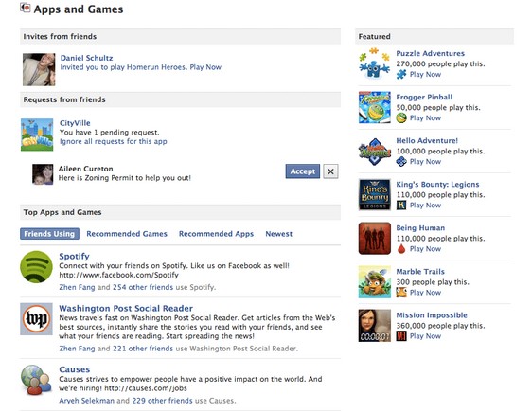This screenshot has width=532, height=413.
Task: Click the Mission Impossible game thumbnail
Action: pos(375,325)
